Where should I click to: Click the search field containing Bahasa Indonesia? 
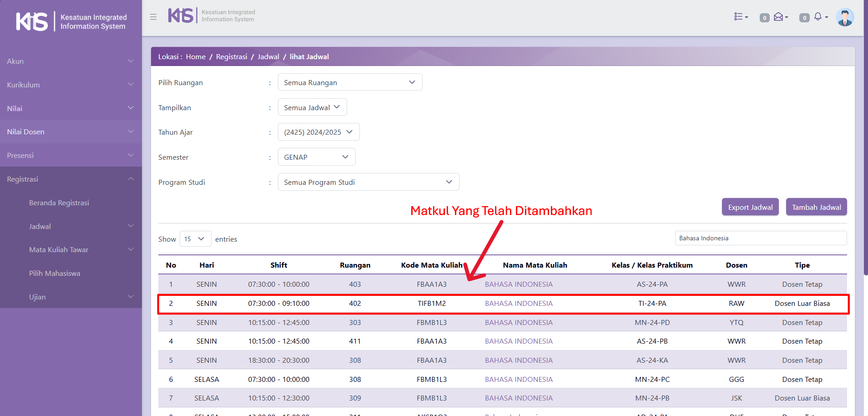pyautogui.click(x=760, y=238)
